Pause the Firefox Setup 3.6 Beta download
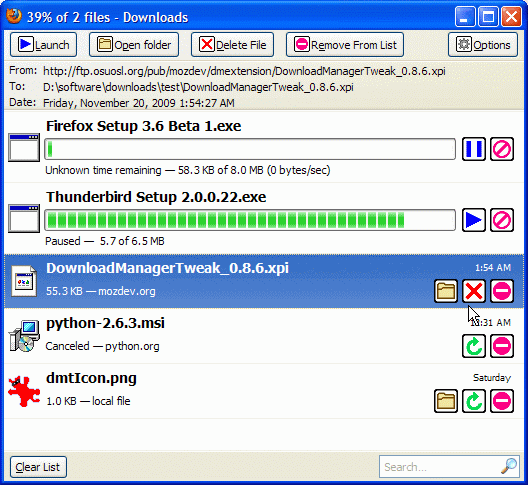The image size is (528, 485). 473,149
